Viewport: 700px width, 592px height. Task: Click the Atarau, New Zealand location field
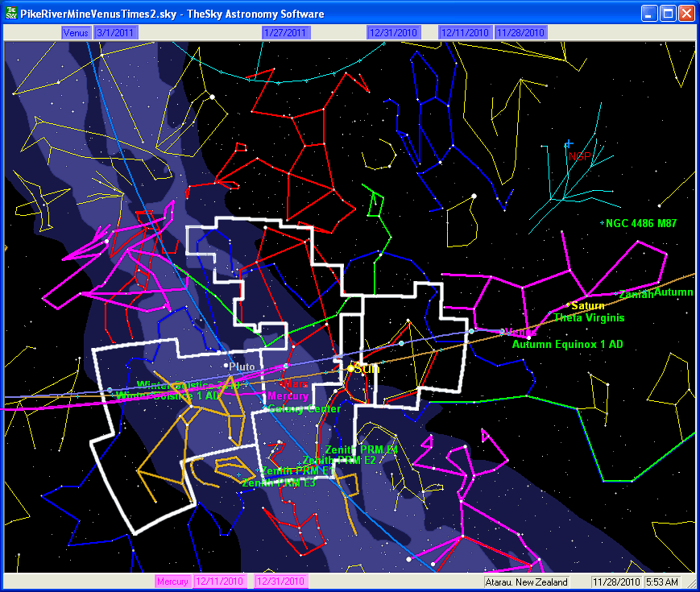point(527,582)
